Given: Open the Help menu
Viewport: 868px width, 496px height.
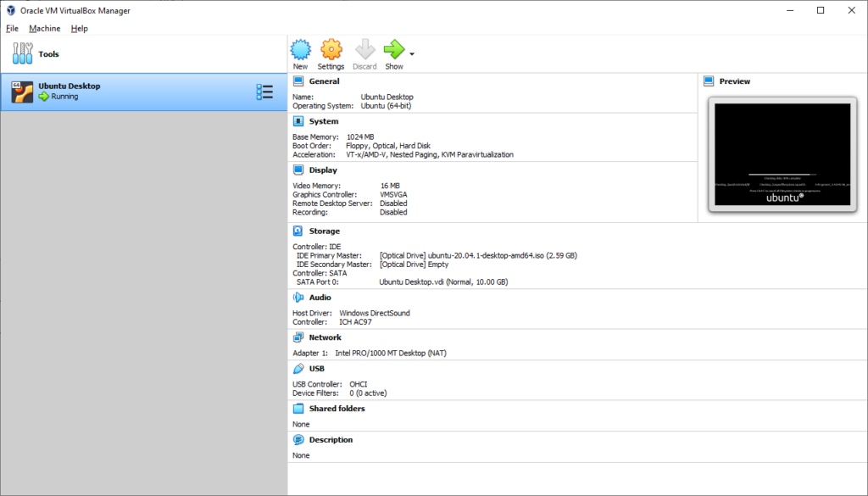Looking at the screenshot, I should [79, 28].
